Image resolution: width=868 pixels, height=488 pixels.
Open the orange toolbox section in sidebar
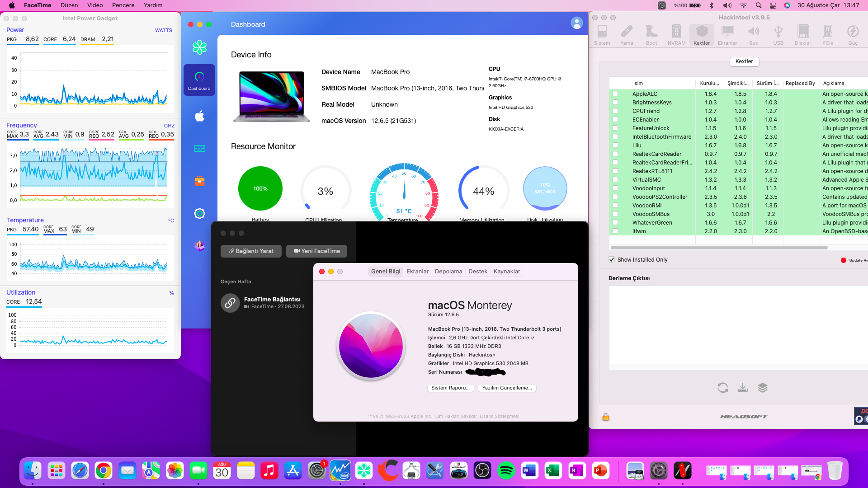click(x=199, y=181)
